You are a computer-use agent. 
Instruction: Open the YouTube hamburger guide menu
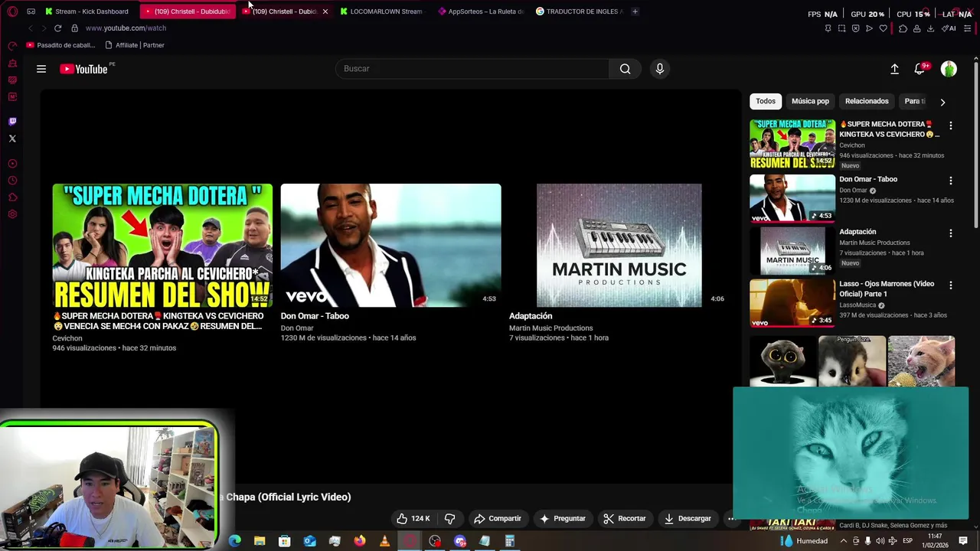click(41, 69)
